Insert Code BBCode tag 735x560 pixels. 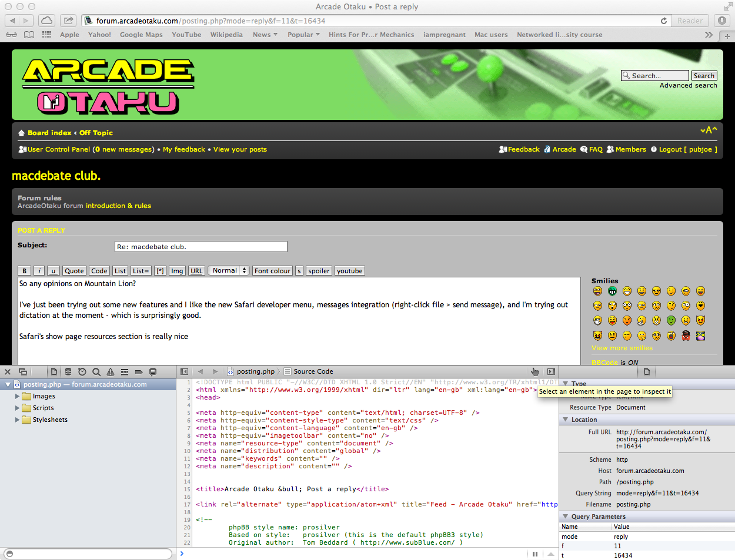pos(99,271)
